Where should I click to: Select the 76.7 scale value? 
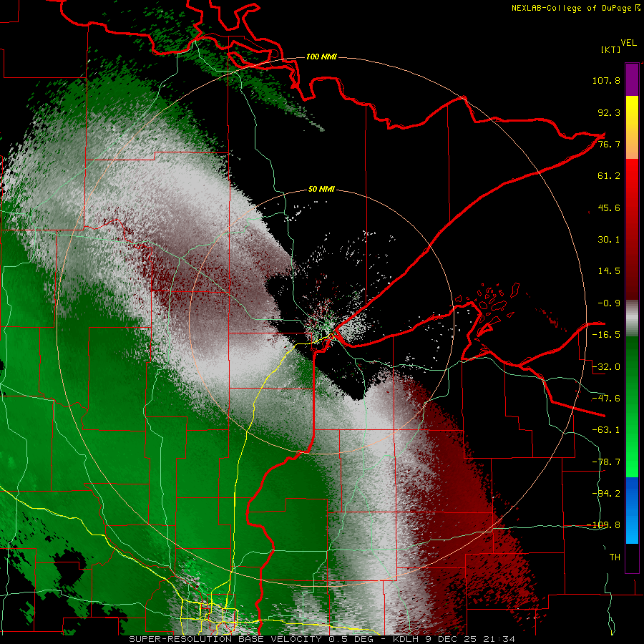click(x=609, y=144)
